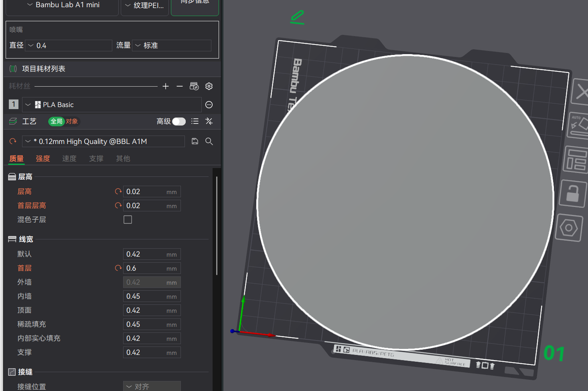
Task: Add a filament with the plus icon
Action: click(x=166, y=86)
